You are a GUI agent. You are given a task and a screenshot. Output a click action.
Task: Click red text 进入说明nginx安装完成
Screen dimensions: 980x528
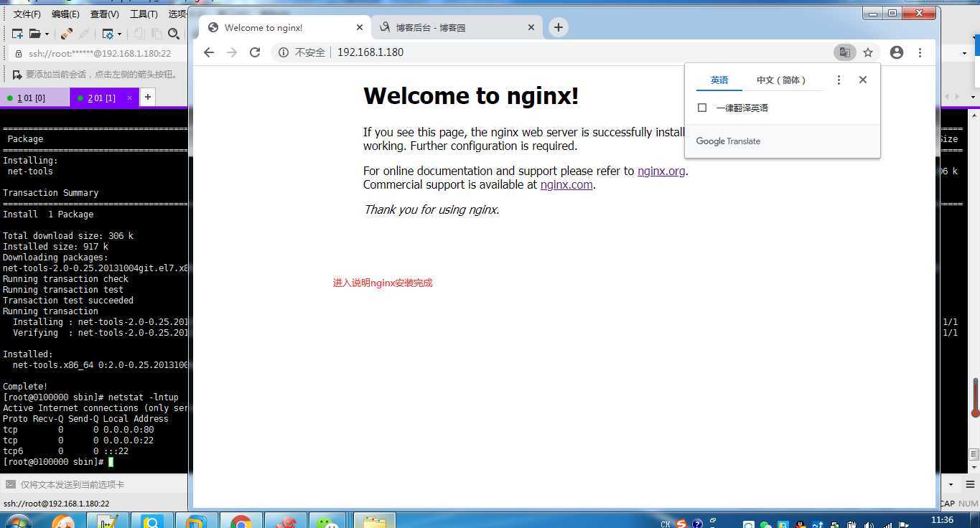pyautogui.click(x=383, y=283)
